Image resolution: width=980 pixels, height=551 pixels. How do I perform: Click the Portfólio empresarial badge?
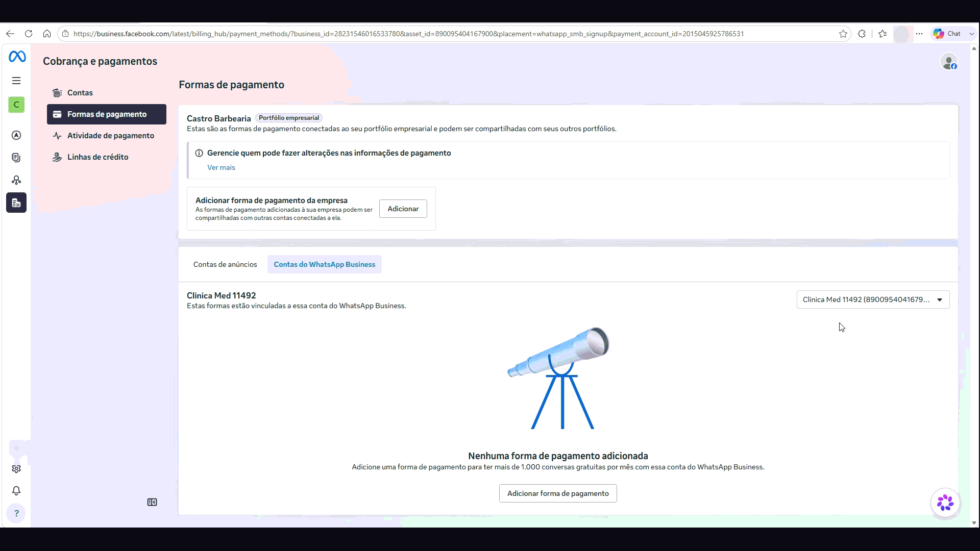click(x=289, y=118)
